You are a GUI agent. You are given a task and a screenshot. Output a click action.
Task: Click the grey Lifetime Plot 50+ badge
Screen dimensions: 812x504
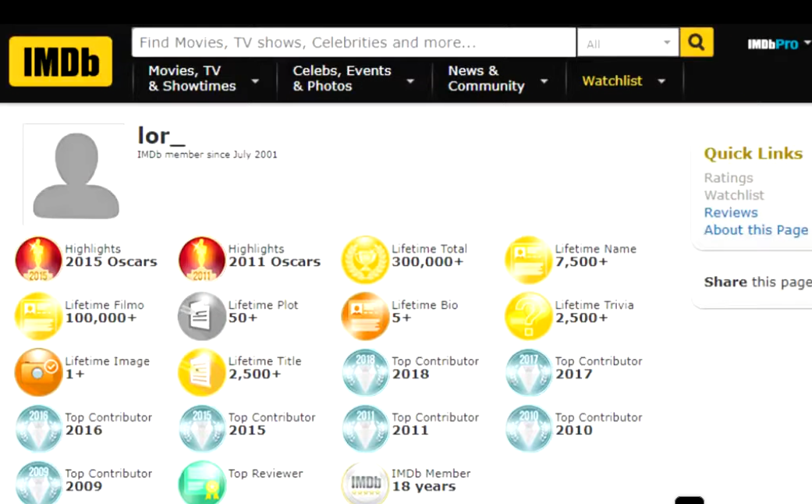click(202, 315)
